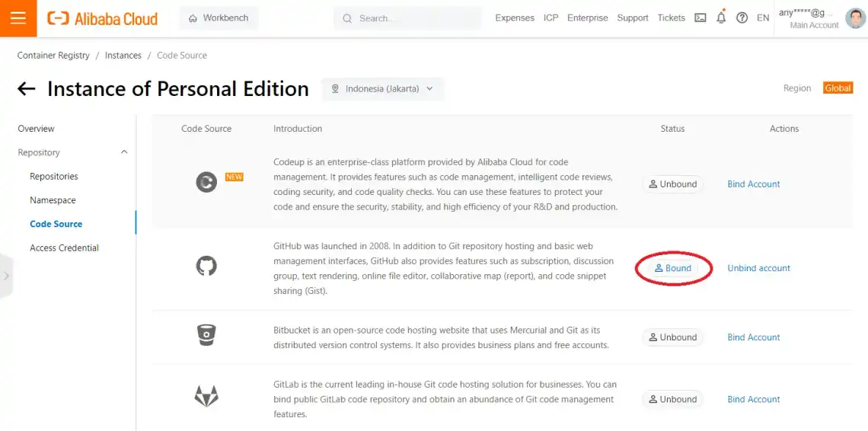Click the Main Account label
Screen dimensions: 868x431
click(x=814, y=25)
